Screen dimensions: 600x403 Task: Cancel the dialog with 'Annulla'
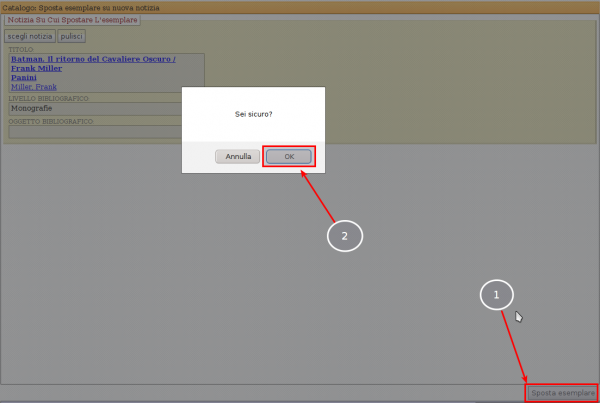tap(238, 157)
